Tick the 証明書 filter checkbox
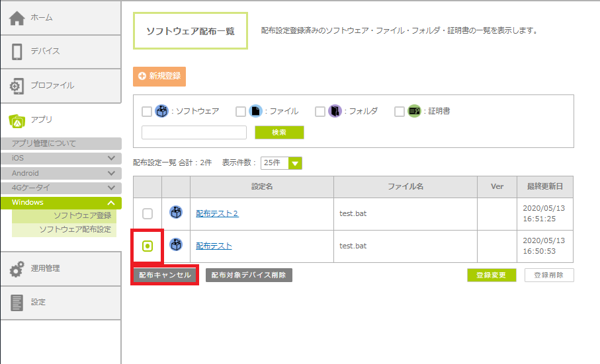The image size is (600, 364). click(400, 112)
